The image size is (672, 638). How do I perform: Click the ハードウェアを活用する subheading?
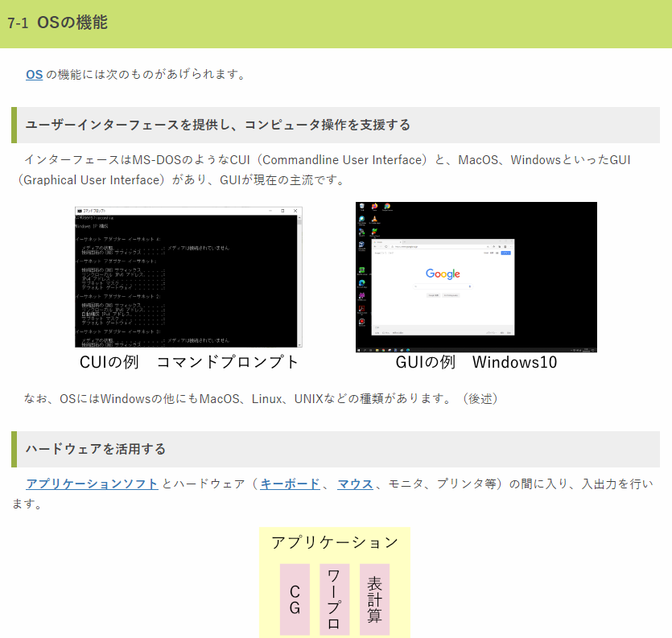pos(96,449)
